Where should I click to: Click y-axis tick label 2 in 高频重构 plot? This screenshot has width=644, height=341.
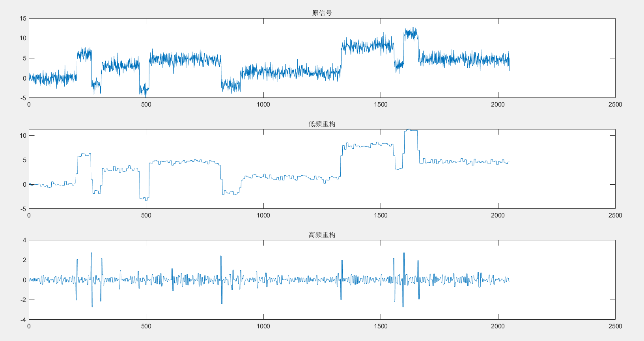tap(25, 260)
